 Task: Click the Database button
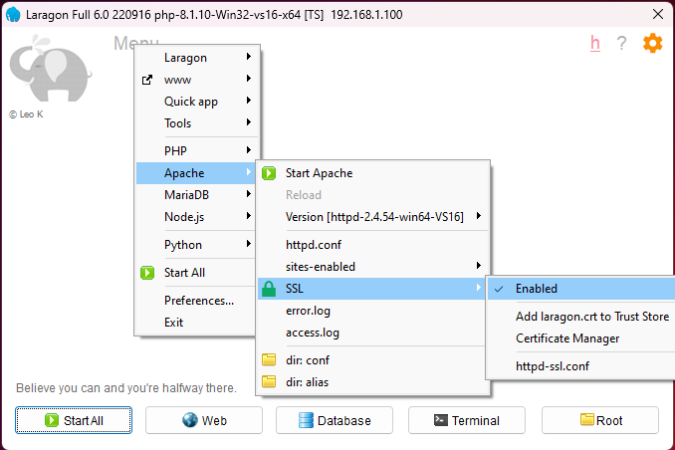click(334, 420)
